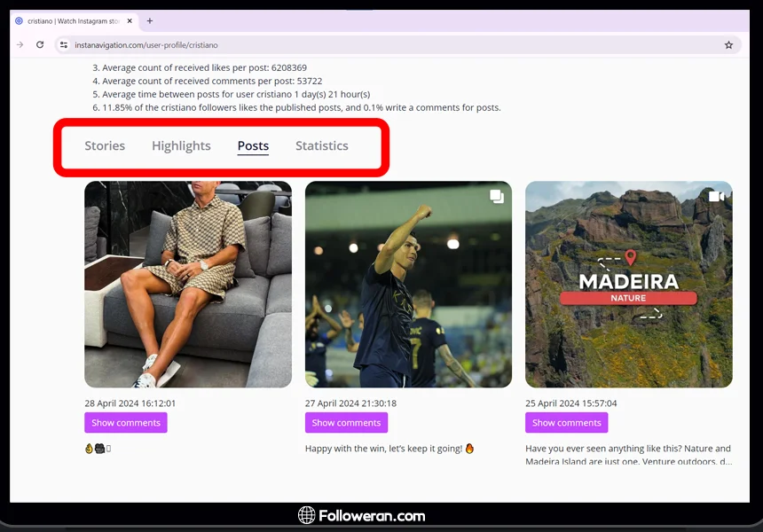Click the globe icon beside Followeran.com
The image size is (763, 532).
(307, 515)
